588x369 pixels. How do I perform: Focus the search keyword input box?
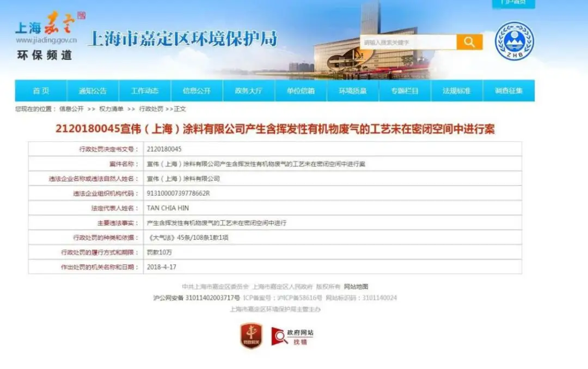[408, 42]
